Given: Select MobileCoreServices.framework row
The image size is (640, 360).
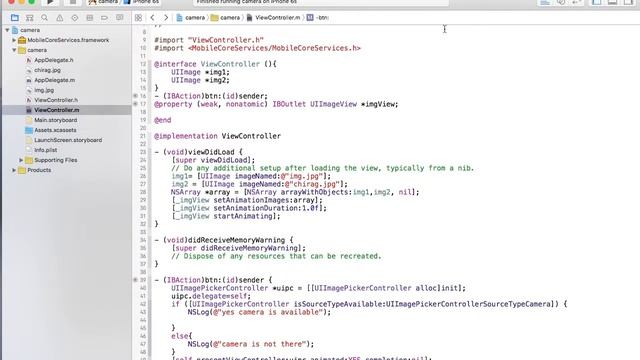Looking at the screenshot, I should [66, 40].
